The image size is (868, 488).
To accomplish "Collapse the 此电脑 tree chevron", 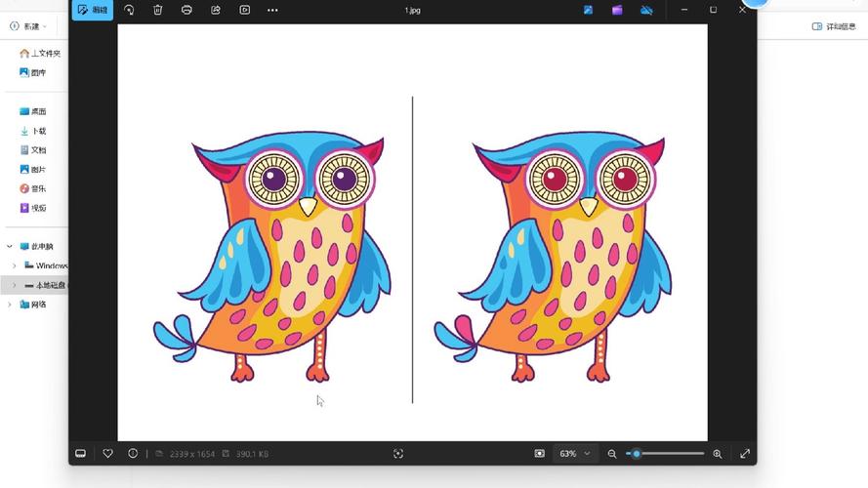I will click(10, 246).
